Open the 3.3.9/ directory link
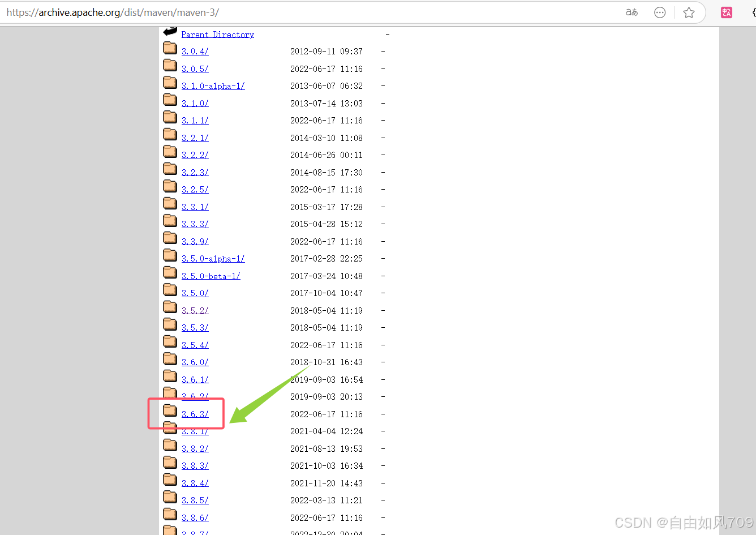 (x=195, y=242)
